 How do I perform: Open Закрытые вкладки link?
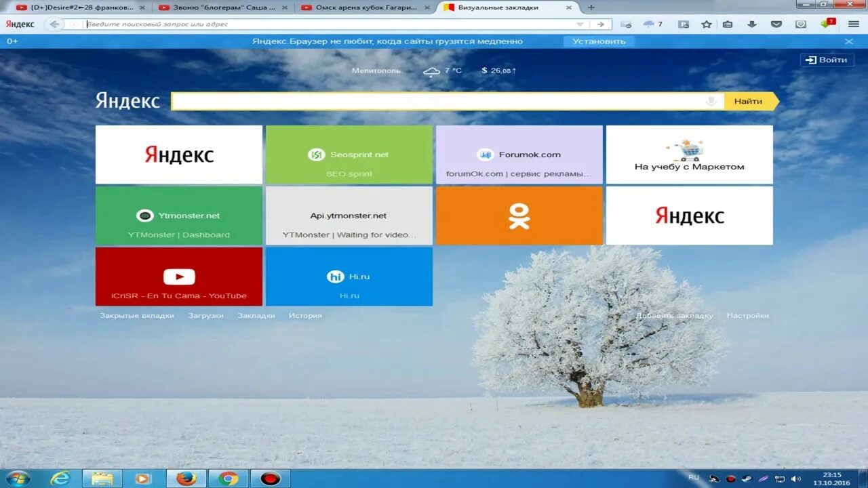click(137, 316)
